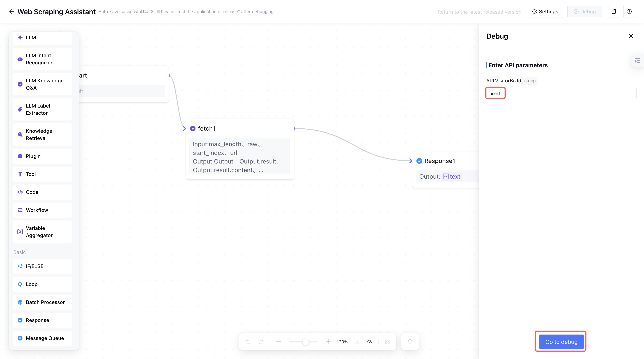Pick the Batch Processor node item
The height and width of the screenshot is (359, 644).
43,302
